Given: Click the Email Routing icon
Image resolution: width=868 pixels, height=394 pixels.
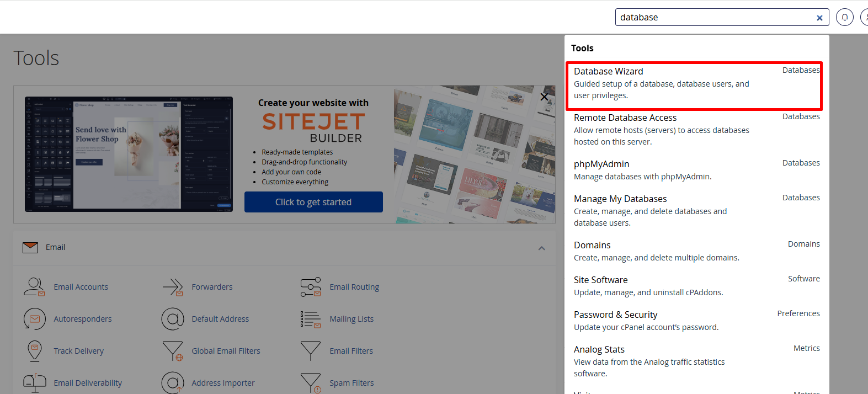Looking at the screenshot, I should (x=310, y=287).
